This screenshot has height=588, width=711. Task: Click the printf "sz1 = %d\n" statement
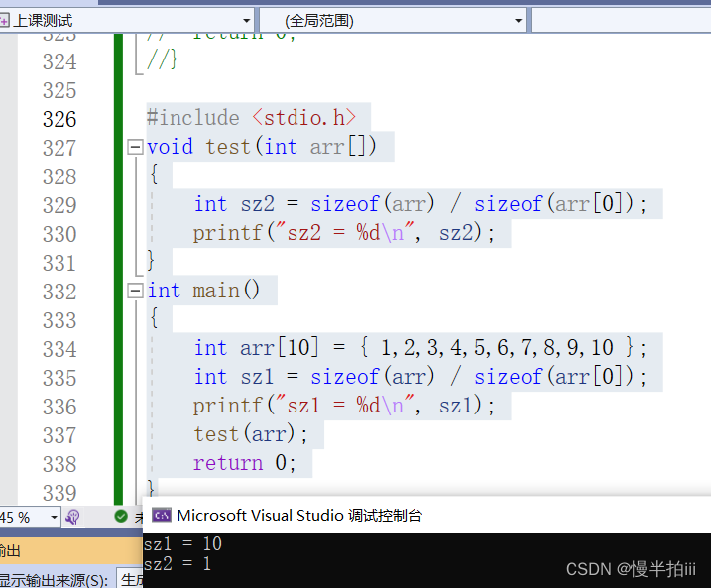pyautogui.click(x=344, y=406)
